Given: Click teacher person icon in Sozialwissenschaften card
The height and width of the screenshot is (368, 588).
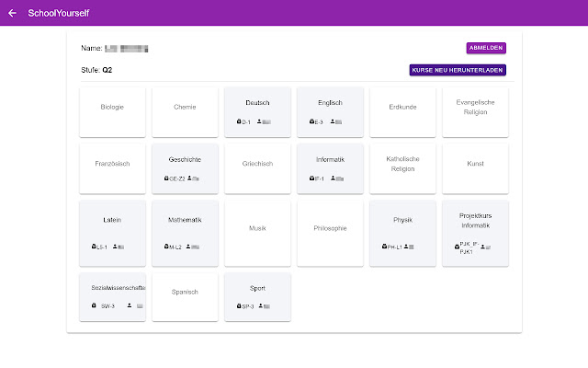Looking at the screenshot, I should point(130,305).
